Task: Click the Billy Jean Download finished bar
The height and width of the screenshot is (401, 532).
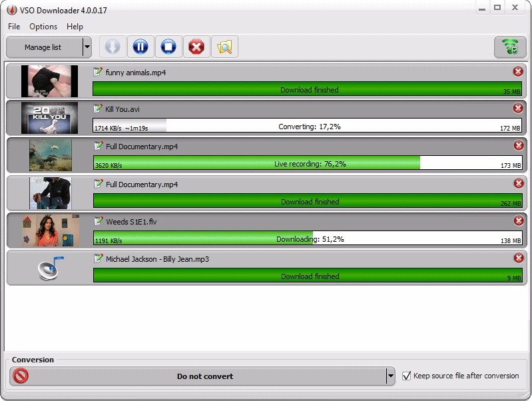Action: tap(308, 275)
